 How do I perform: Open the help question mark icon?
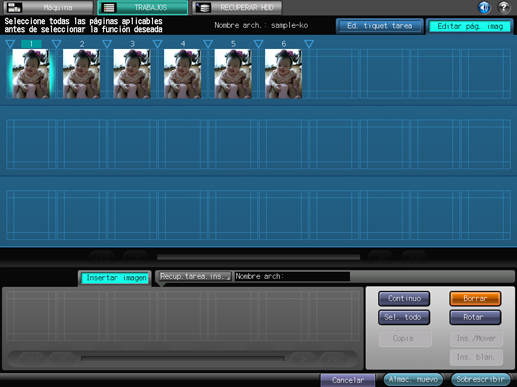pyautogui.click(x=504, y=7)
